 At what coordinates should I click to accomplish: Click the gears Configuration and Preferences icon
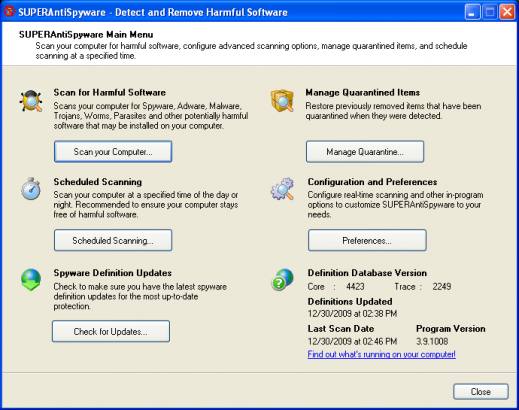coord(282,189)
